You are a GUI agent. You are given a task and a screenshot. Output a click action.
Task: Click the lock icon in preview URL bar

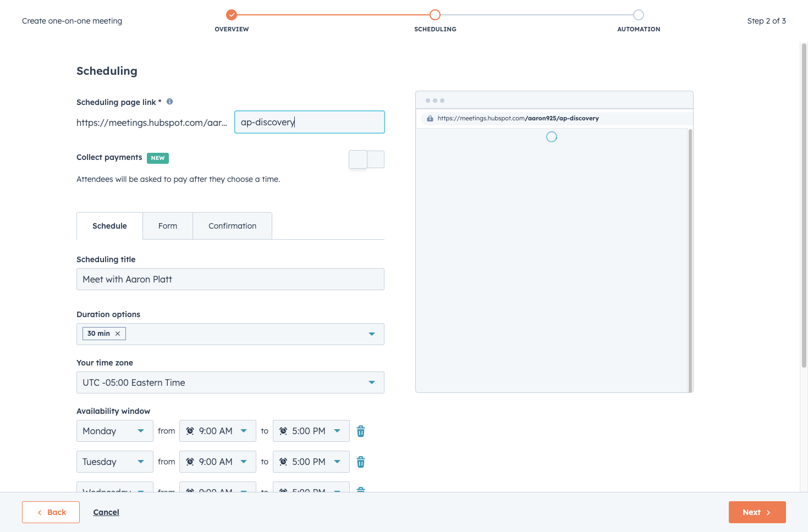(430, 118)
